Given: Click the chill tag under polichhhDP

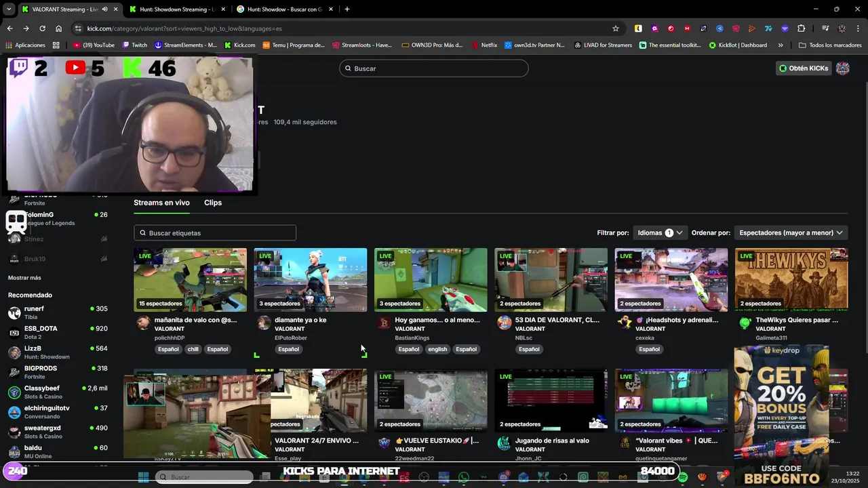Looking at the screenshot, I should pyautogui.click(x=193, y=349).
